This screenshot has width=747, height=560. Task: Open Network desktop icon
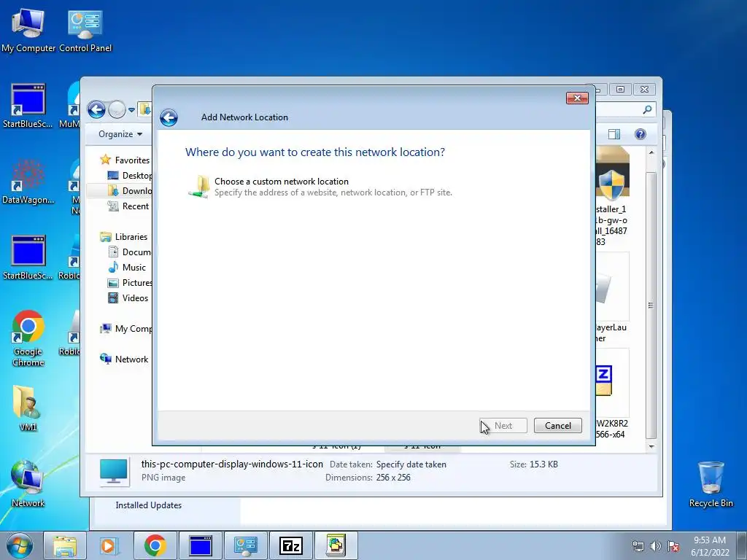28,484
